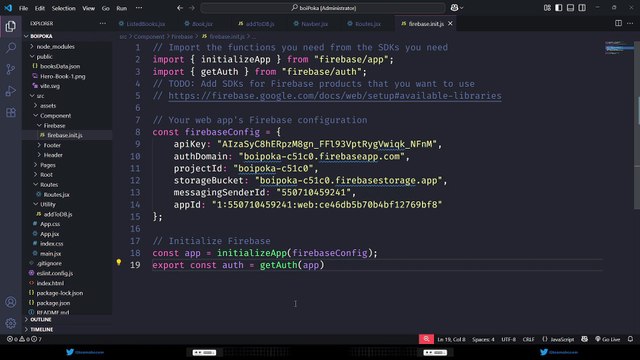Collapse the src folder
Screen dimensions: 640x360
point(40,96)
